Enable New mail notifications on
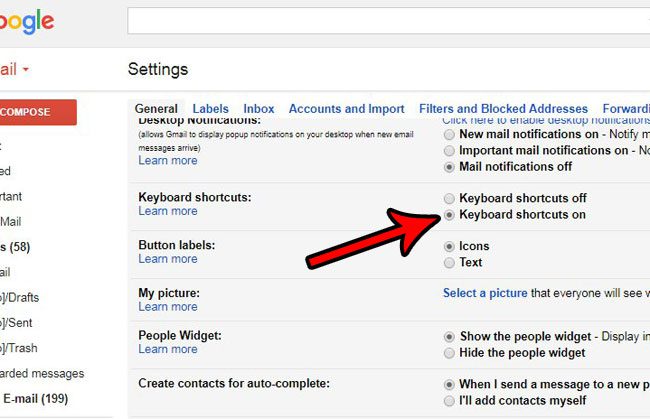This screenshot has width=650, height=419. [x=450, y=134]
